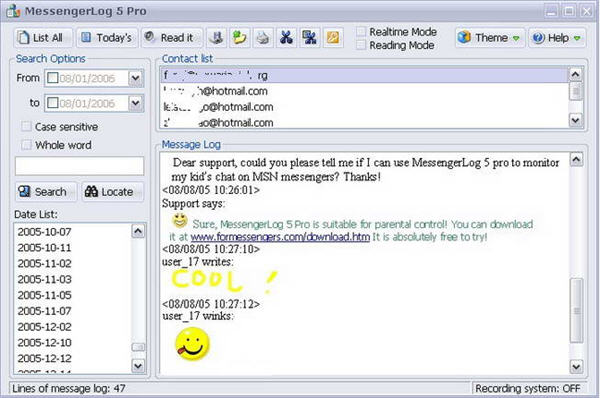Expand the From date dropdown arrow
The image size is (600, 398).
(135, 78)
